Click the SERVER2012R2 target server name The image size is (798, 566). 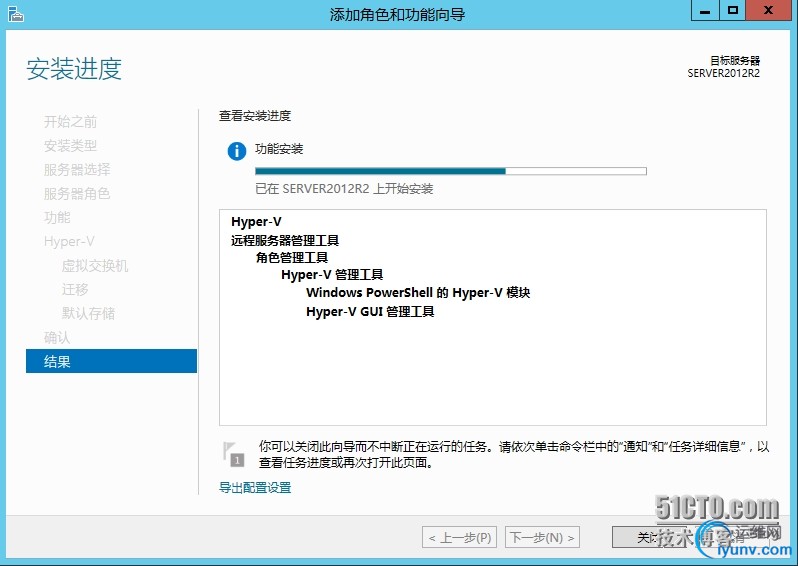click(723, 73)
